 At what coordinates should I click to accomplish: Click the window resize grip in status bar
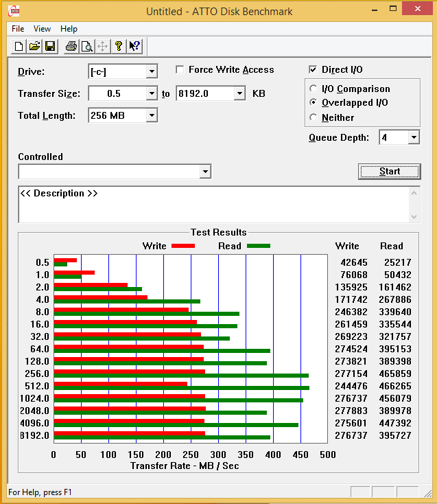coord(427,493)
